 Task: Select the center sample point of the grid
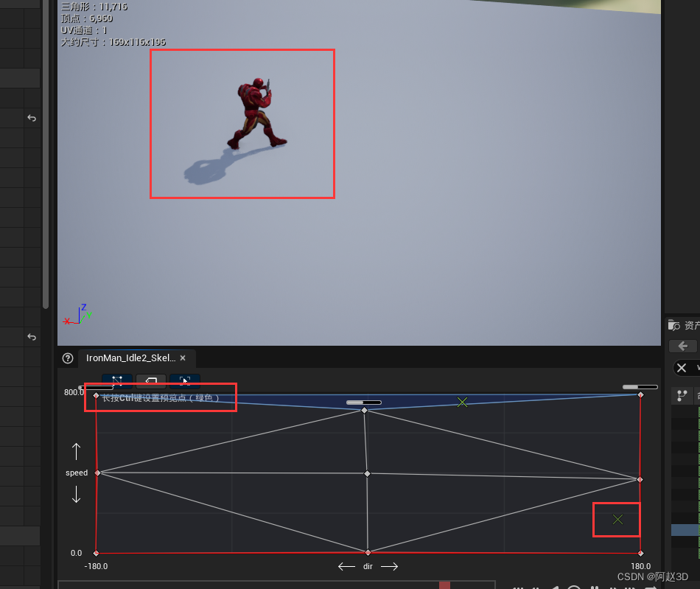[368, 473]
